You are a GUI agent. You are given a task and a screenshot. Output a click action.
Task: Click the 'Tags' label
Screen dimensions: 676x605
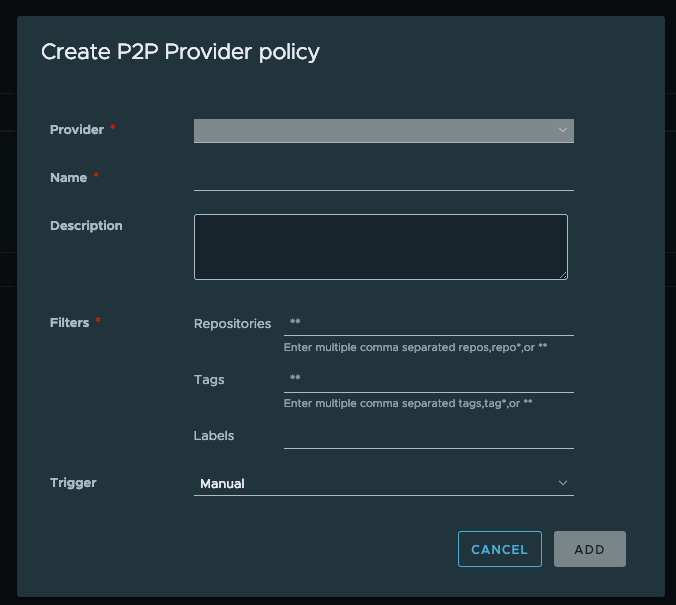pyautogui.click(x=209, y=380)
